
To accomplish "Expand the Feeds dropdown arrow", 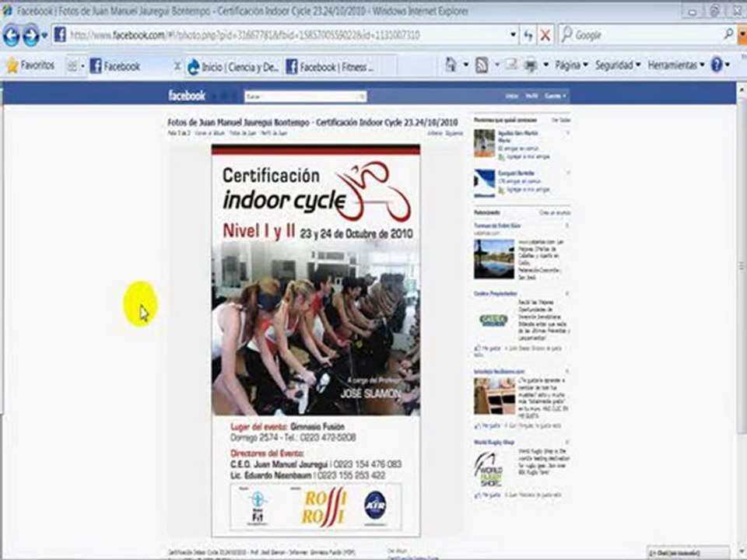I will click(497, 65).
